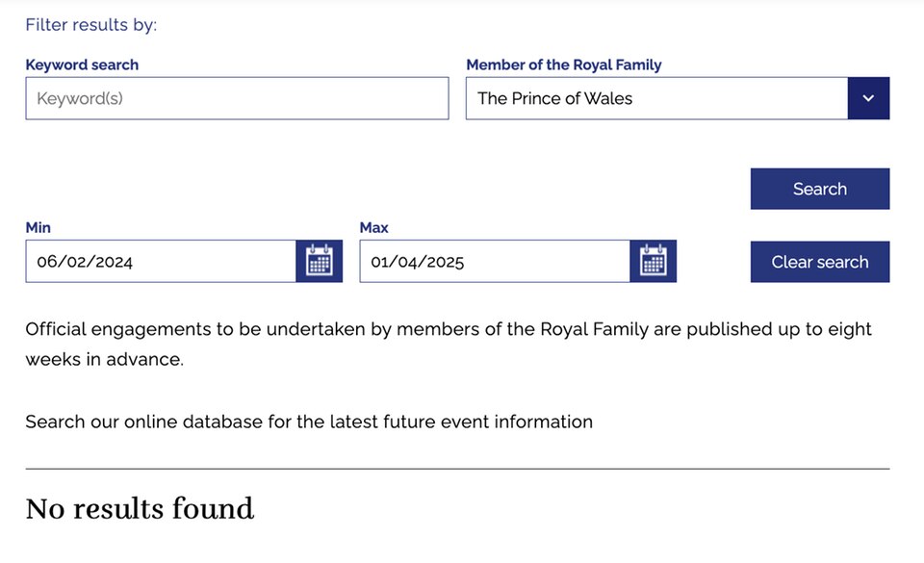Click into the Max date field showing 01/04/2025
Screen dimensions: 924x563
click(495, 262)
